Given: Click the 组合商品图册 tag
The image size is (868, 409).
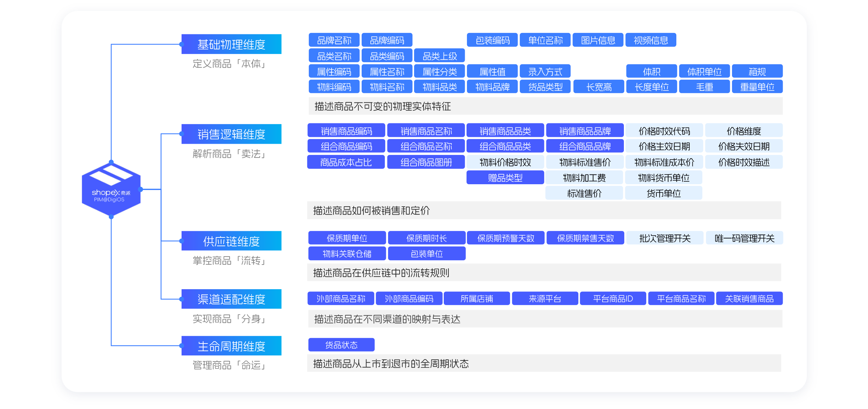Looking at the screenshot, I should [x=426, y=162].
